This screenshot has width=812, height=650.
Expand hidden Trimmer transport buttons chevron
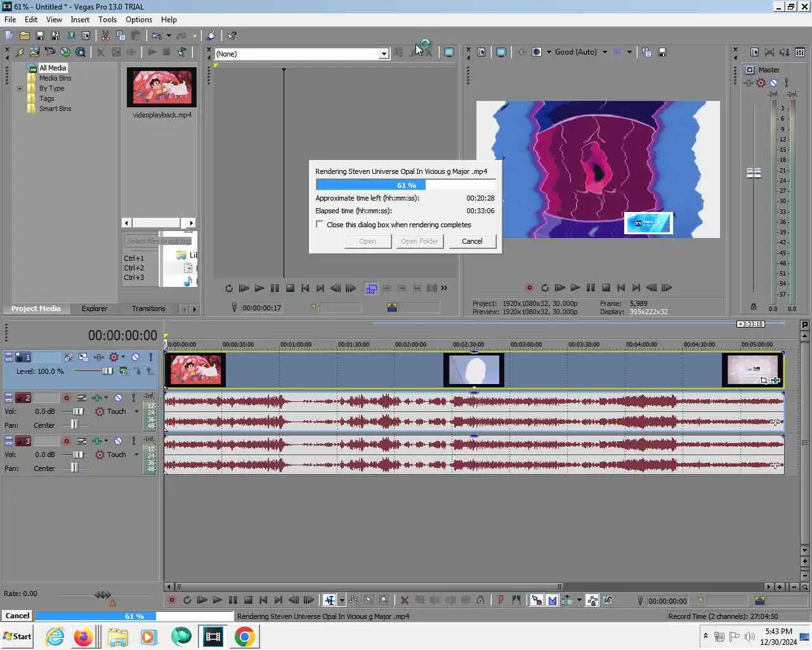tap(444, 288)
